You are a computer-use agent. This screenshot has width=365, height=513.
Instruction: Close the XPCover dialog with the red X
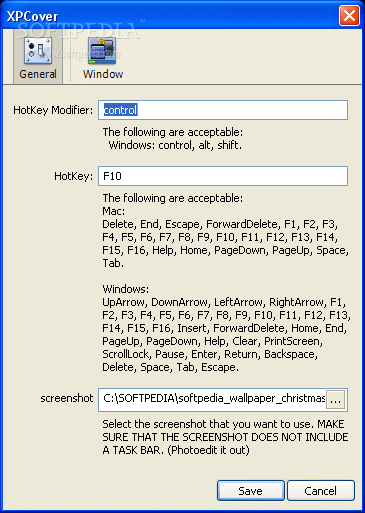click(349, 15)
